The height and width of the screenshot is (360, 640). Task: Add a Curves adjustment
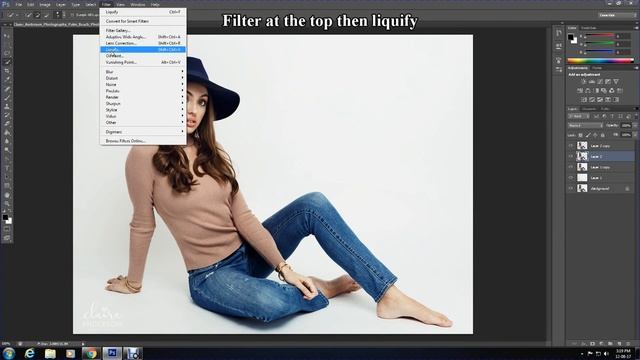[x=600, y=82]
